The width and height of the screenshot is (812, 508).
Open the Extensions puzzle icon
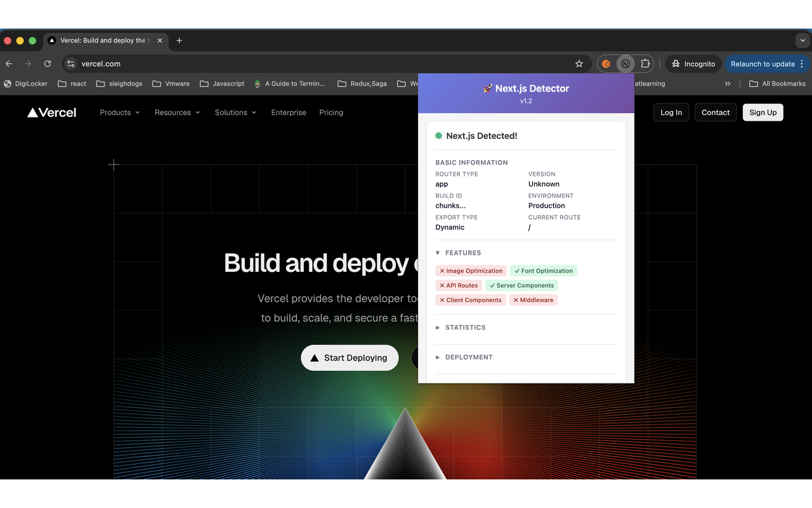click(645, 63)
